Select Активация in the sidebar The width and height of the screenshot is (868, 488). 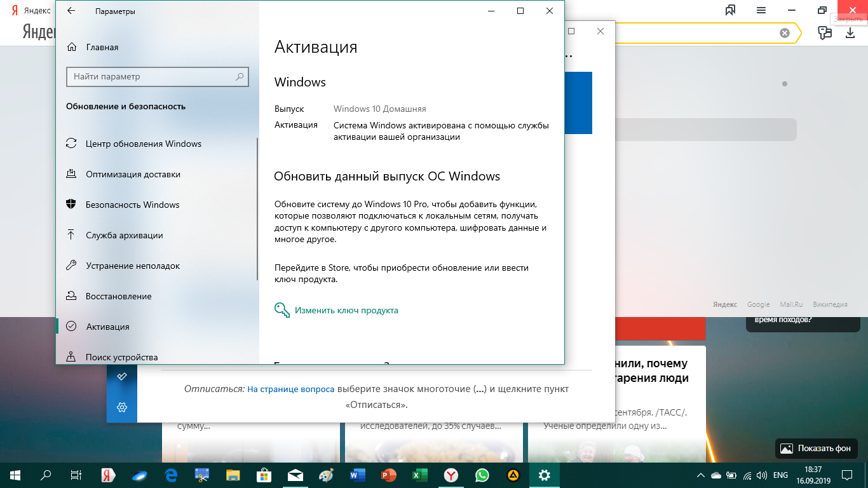(157, 327)
